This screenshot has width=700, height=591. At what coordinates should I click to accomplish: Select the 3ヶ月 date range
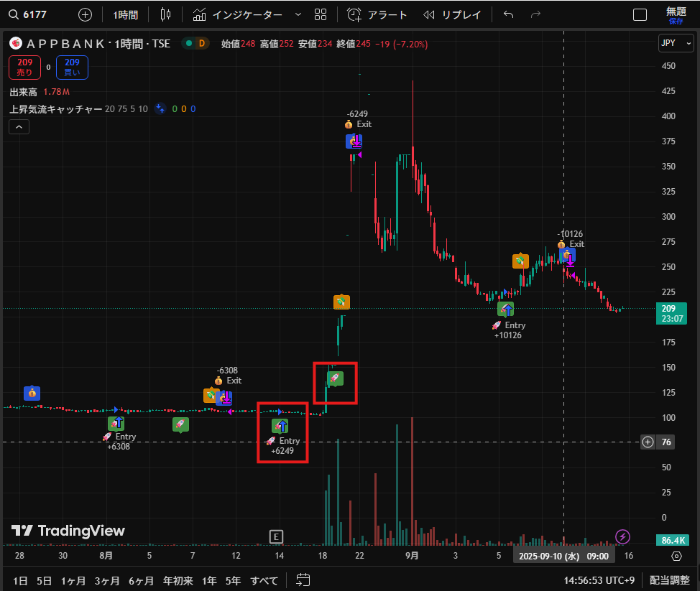[x=107, y=580]
